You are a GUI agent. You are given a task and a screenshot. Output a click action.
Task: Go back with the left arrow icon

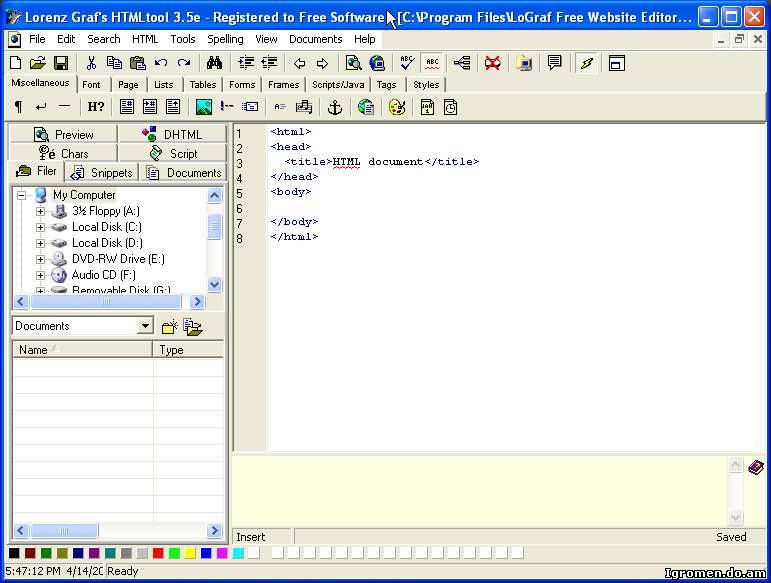pos(299,63)
